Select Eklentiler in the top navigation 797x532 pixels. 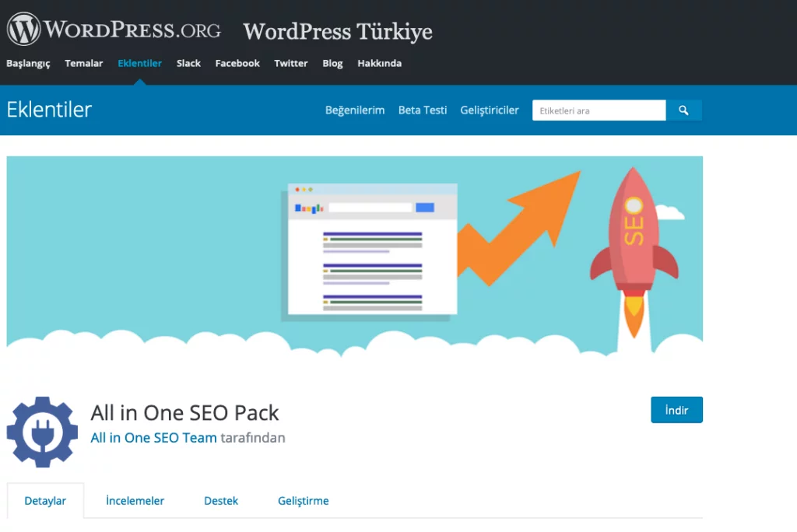(x=140, y=64)
